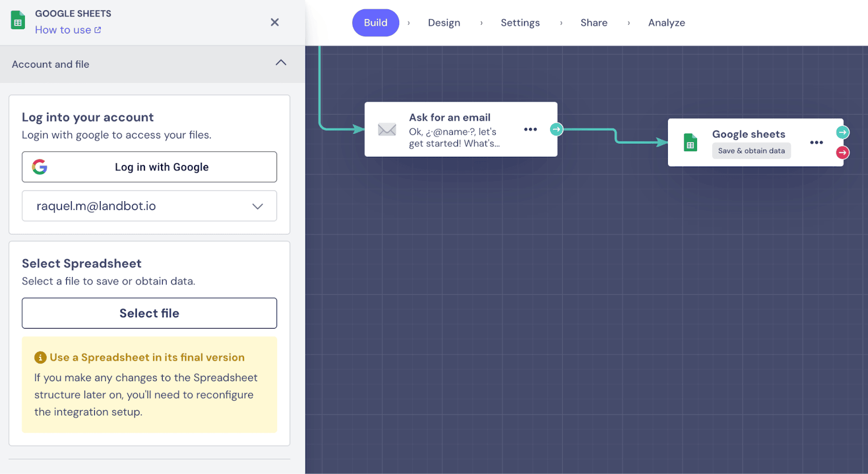868x474 pixels.
Task: Click the email block message preview text
Action: click(x=454, y=138)
